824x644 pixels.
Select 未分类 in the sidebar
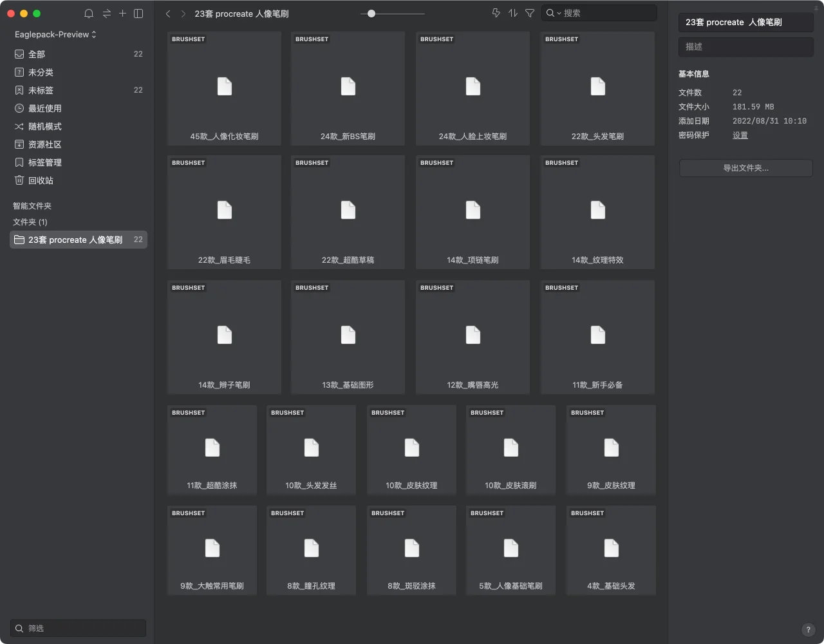coord(79,72)
